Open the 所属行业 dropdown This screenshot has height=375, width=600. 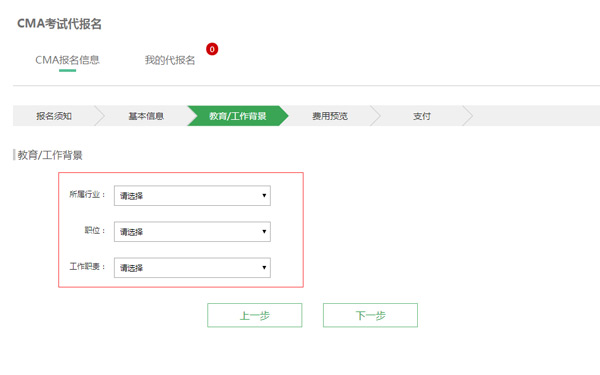[192, 196]
